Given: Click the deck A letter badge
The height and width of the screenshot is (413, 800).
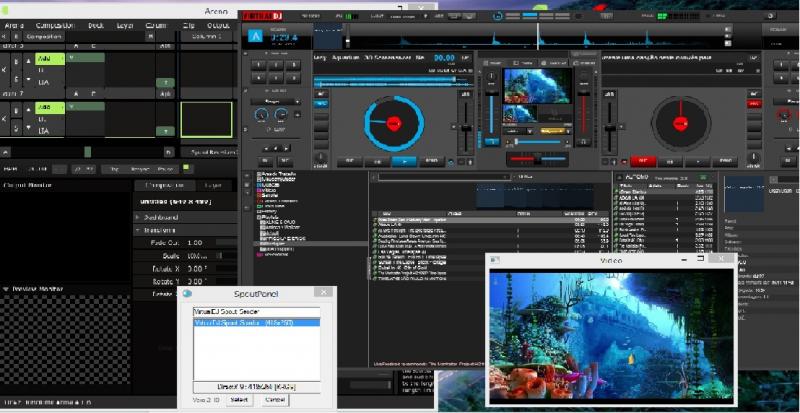Looking at the screenshot, I should tap(256, 36).
